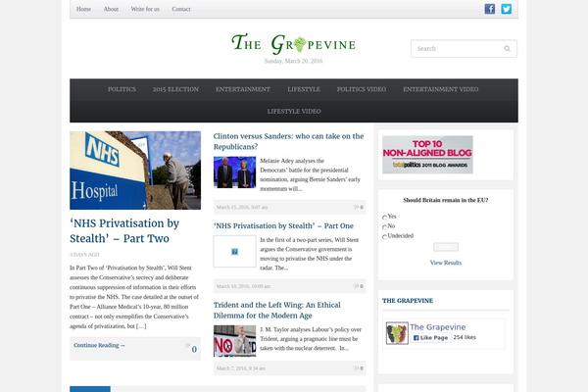Open 'NHS Privatisation by Stealth – Part One' headline
This screenshot has height=392, width=588.
tap(283, 225)
